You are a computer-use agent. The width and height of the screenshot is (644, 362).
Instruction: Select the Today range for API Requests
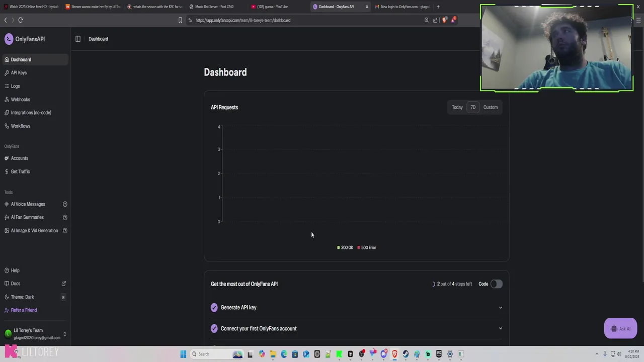457,107
